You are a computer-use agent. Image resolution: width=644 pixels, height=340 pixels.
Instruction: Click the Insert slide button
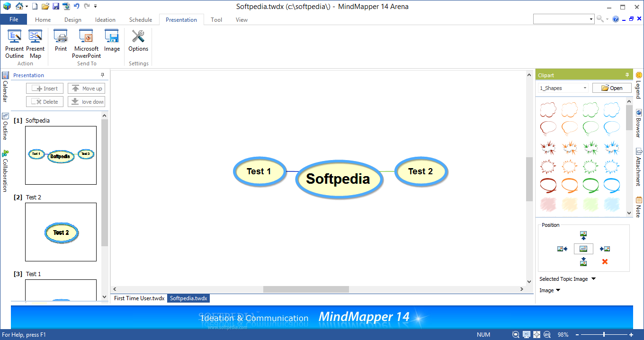tap(45, 89)
